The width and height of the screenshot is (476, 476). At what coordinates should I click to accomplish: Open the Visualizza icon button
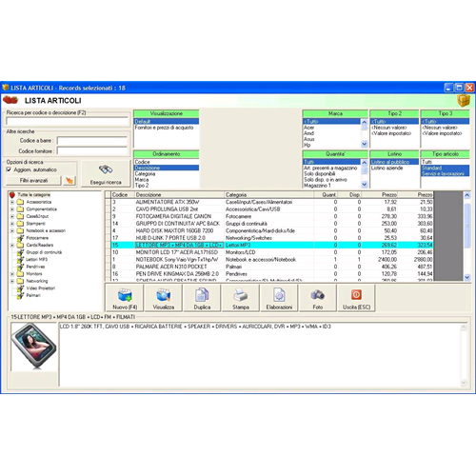[164, 298]
